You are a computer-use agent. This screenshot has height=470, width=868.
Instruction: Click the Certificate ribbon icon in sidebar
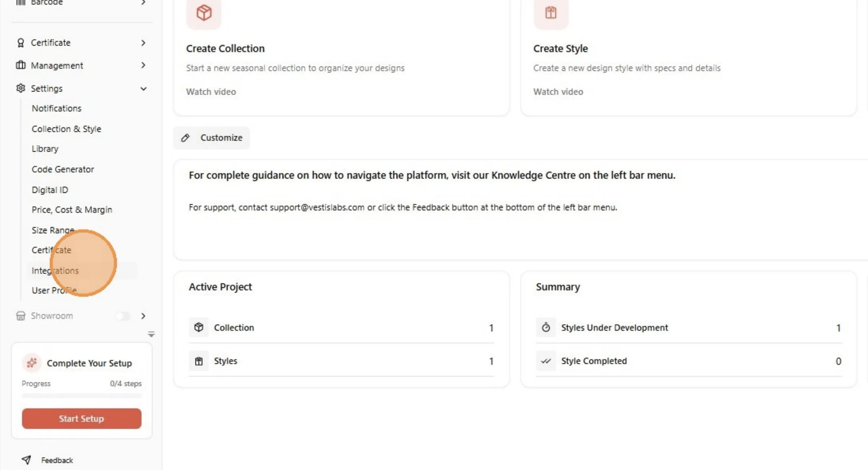(x=21, y=43)
